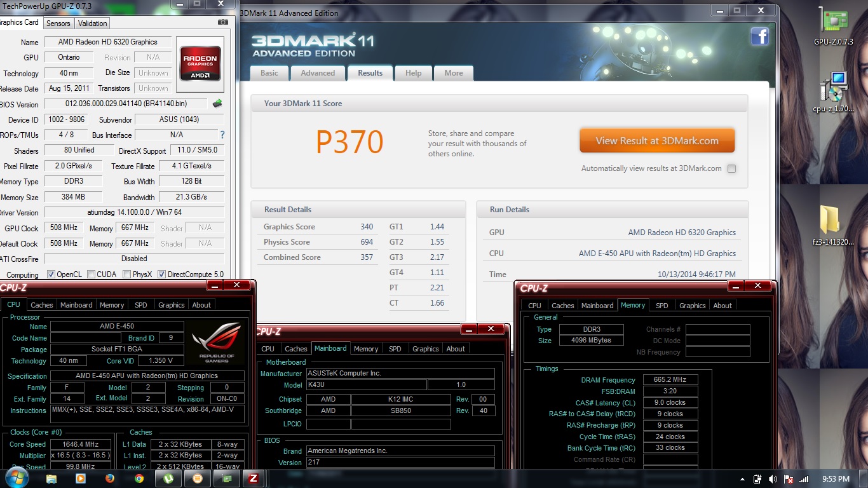Click the BIOS save chip icon in GPU-Z
Screen dimensions: 868x488
(217, 104)
